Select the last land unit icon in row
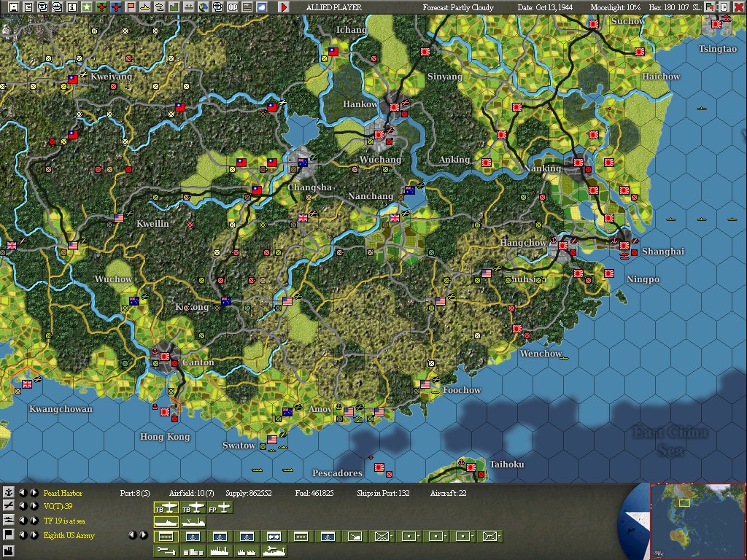The height and width of the screenshot is (560, 747). 491,536
